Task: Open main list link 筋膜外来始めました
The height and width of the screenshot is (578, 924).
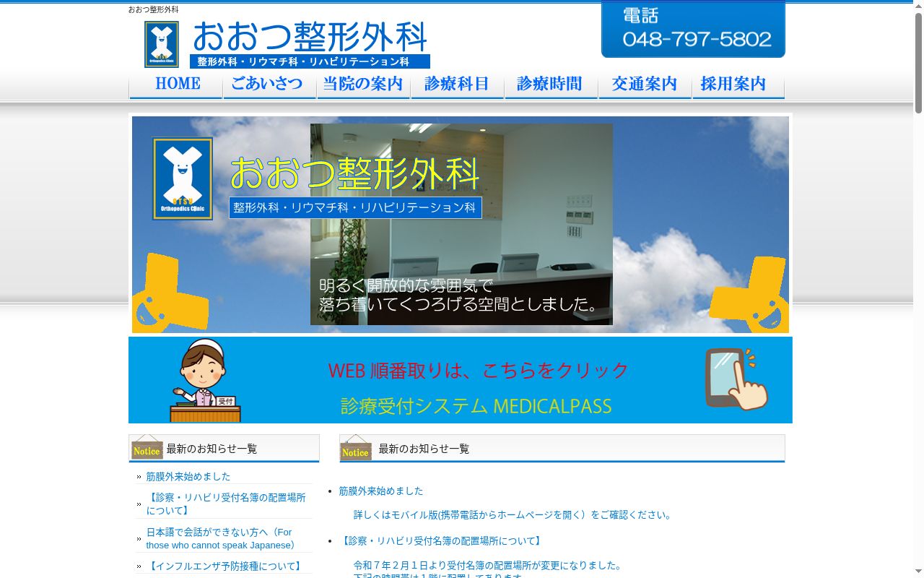Action: pos(381,491)
